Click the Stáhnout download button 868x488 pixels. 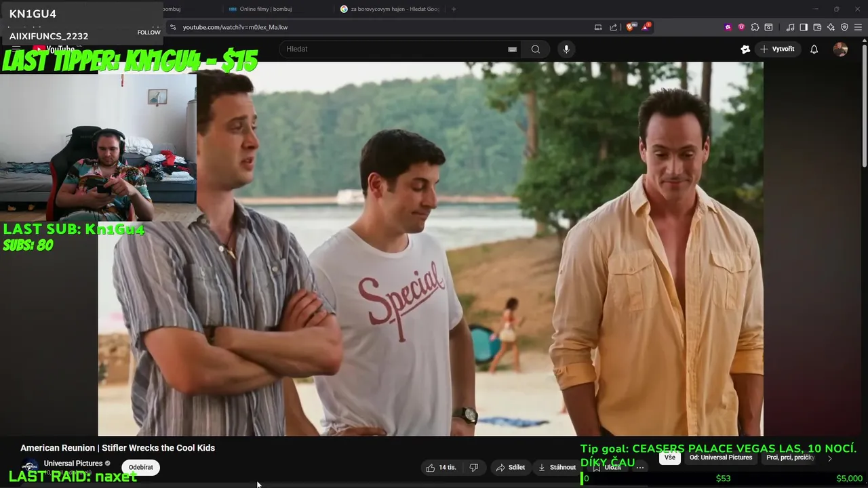coord(557,467)
